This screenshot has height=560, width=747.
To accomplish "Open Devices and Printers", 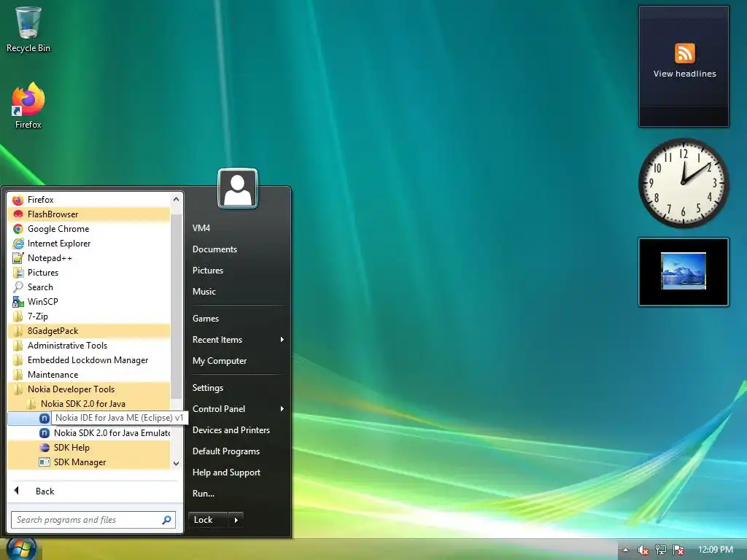I will 231,430.
